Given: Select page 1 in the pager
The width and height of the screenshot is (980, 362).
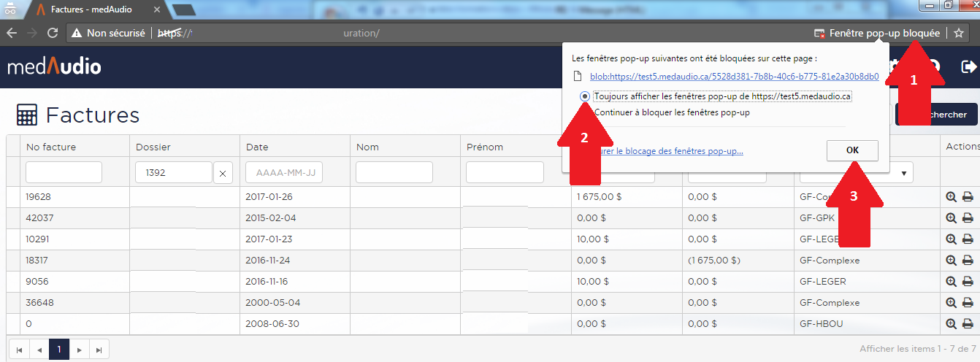Looking at the screenshot, I should click(x=59, y=350).
